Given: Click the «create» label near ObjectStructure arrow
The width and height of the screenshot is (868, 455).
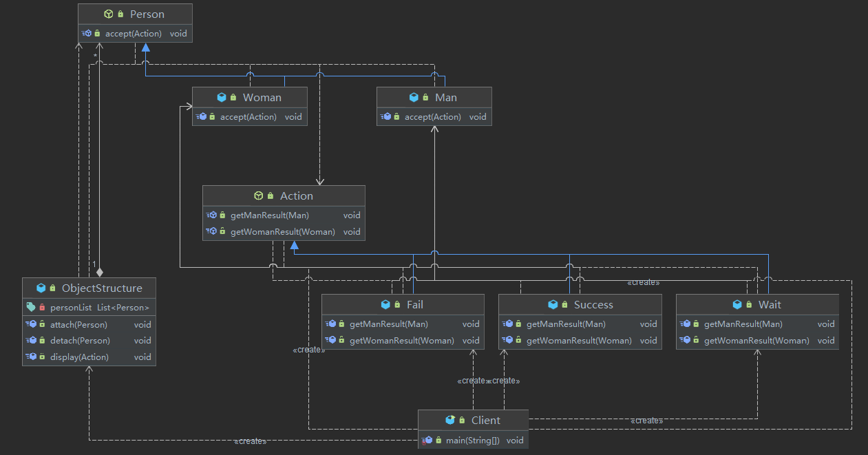Looking at the screenshot, I should (x=250, y=441).
